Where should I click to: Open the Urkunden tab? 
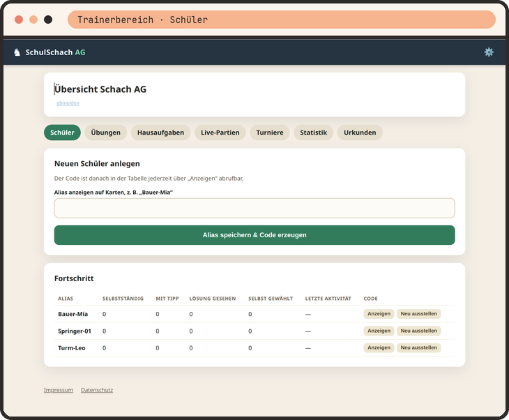coord(360,133)
